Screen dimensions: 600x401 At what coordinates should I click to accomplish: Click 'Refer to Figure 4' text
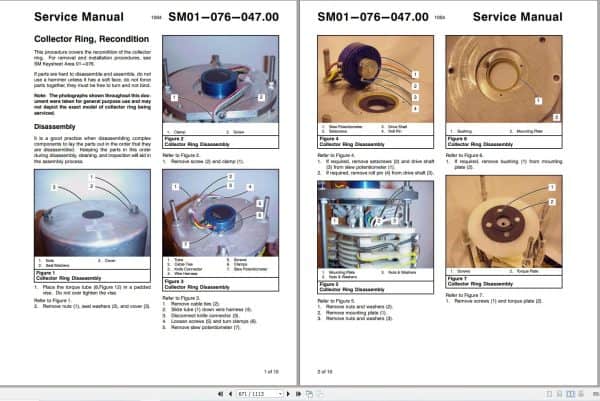point(336,155)
